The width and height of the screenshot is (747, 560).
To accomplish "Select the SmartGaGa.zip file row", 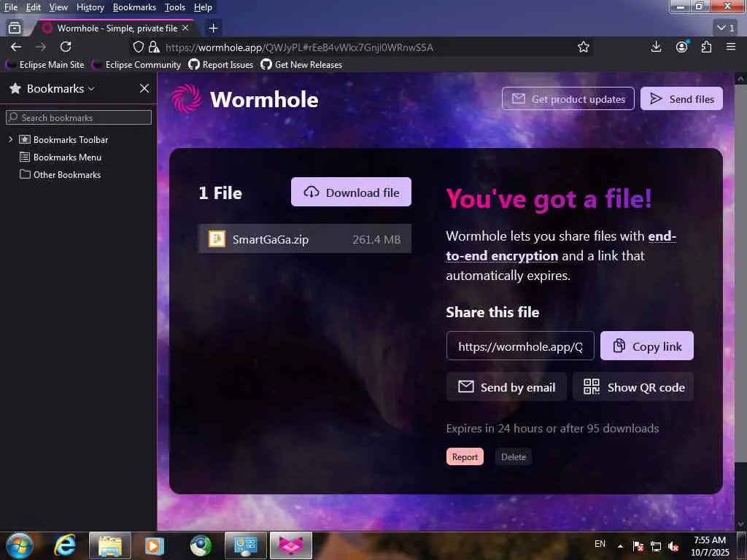I will click(x=304, y=239).
